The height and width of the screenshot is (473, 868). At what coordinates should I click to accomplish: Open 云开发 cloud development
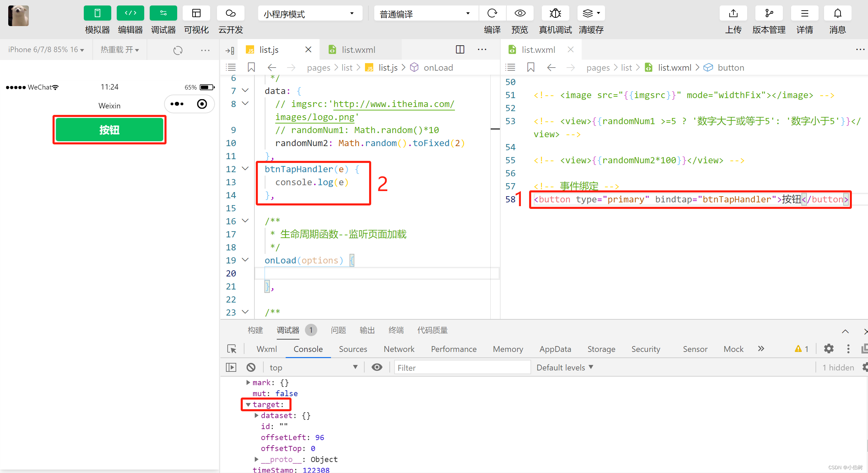pyautogui.click(x=230, y=13)
